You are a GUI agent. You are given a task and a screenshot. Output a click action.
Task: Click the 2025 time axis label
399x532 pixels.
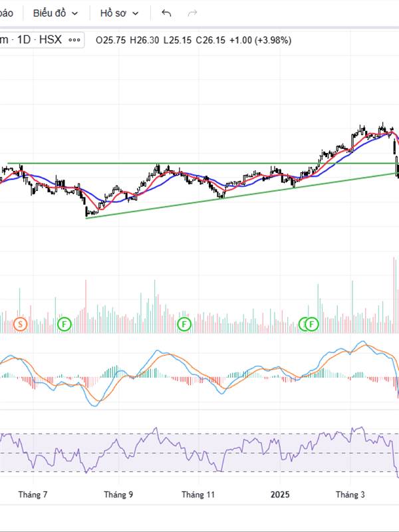click(280, 495)
